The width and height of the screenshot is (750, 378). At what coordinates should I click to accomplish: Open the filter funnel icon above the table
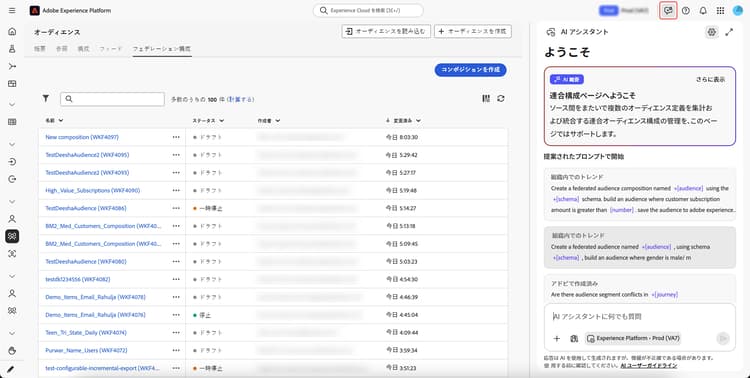click(x=45, y=99)
